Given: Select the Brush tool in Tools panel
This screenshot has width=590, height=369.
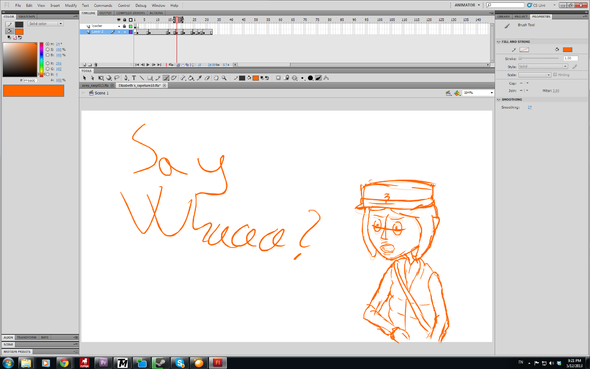Looking at the screenshot, I should coord(166,78).
